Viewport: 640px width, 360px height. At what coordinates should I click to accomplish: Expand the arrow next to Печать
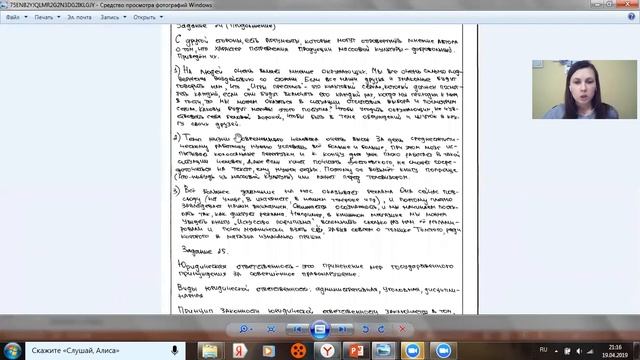point(59,17)
